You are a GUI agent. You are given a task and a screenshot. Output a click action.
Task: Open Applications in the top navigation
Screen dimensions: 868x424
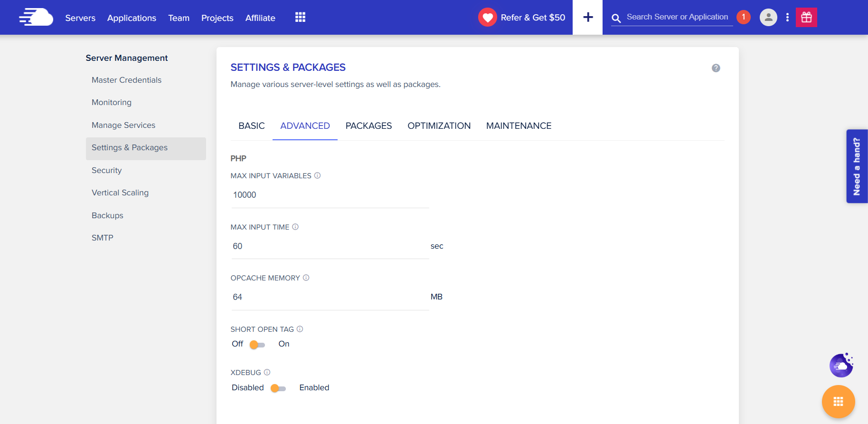click(132, 18)
